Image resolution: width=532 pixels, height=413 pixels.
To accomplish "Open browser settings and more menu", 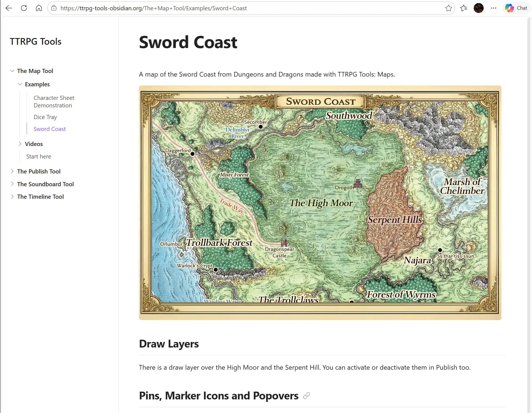I will tap(493, 8).
